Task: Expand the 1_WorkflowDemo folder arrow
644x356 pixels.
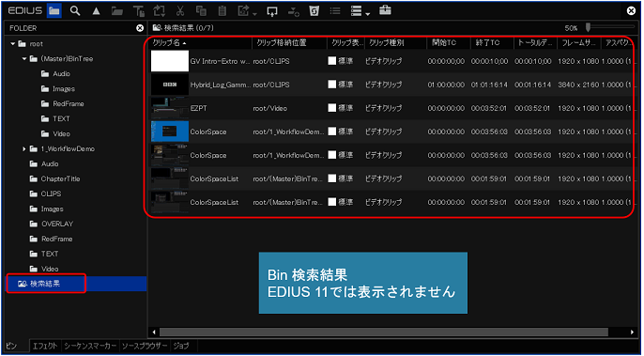Action: 24,148
